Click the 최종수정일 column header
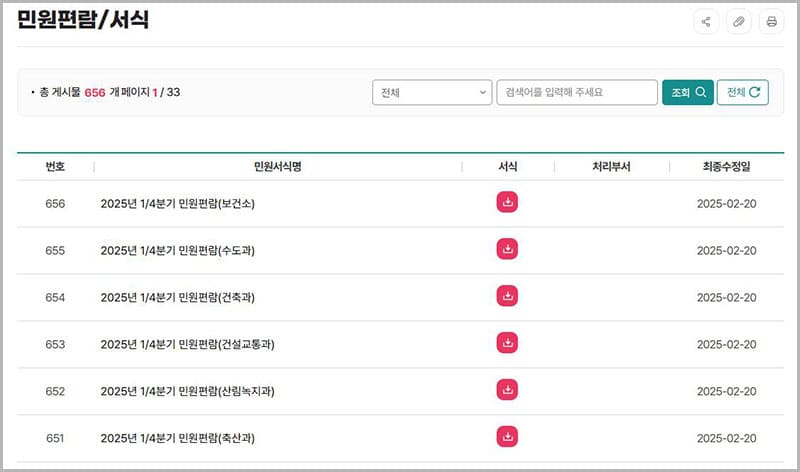This screenshot has height=472, width=800. pos(726,167)
